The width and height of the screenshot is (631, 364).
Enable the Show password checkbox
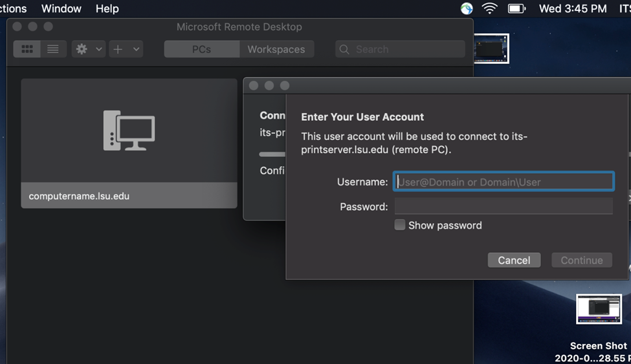click(399, 225)
